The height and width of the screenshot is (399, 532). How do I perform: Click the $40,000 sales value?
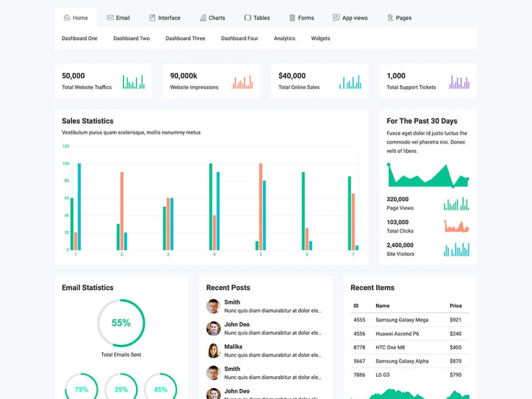pyautogui.click(x=292, y=76)
